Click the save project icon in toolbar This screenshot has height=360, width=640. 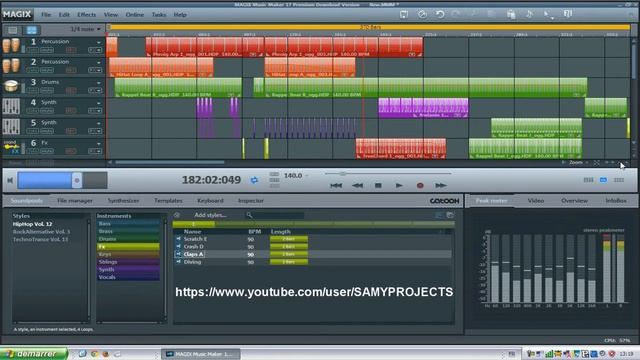click(404, 14)
